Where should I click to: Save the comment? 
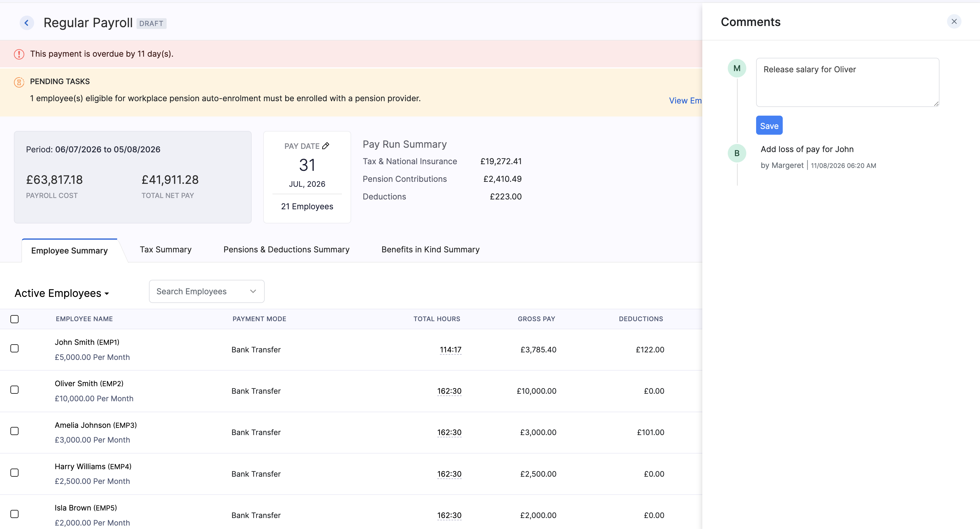click(x=769, y=125)
